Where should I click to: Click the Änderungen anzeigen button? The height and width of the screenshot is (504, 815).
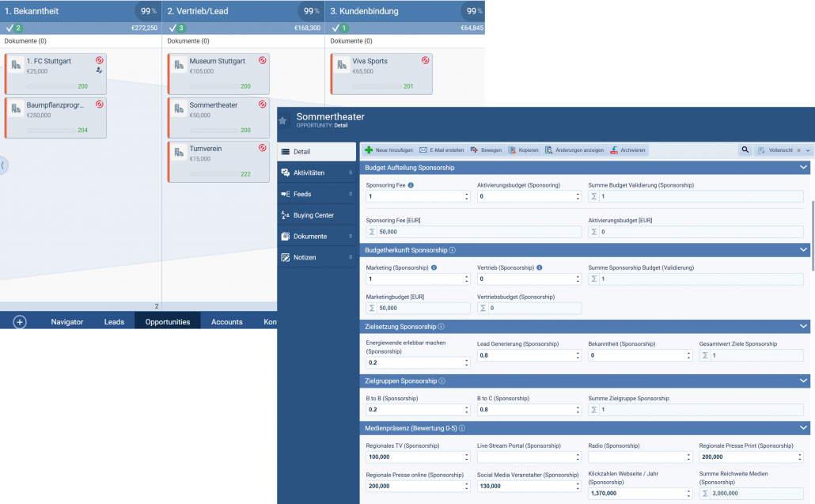[574, 150]
